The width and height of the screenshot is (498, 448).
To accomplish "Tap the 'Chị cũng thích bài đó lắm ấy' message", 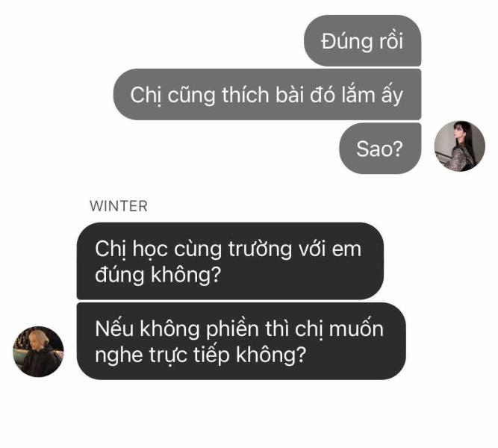I will (x=267, y=94).
